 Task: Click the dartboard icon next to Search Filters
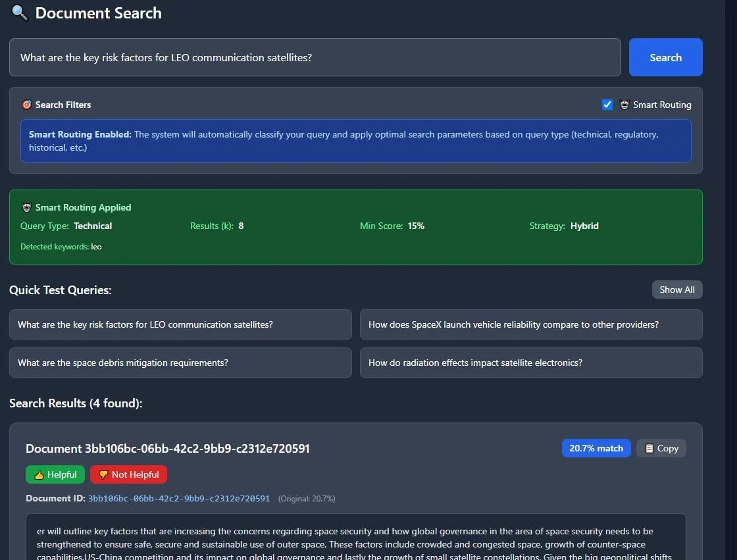[27, 104]
